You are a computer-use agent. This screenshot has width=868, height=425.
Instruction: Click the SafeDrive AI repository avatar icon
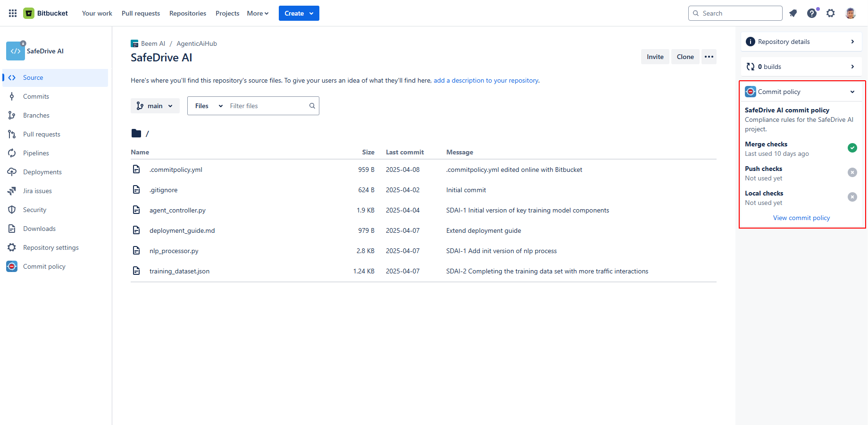[x=16, y=51]
